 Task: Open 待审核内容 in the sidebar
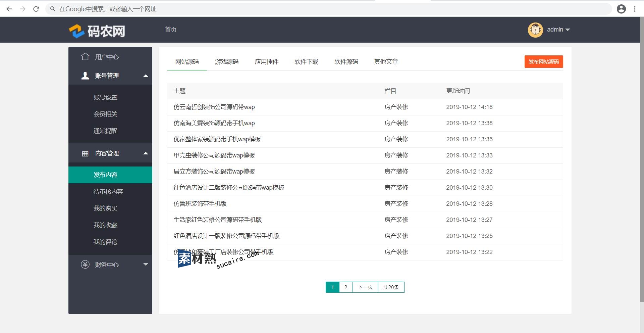point(108,192)
